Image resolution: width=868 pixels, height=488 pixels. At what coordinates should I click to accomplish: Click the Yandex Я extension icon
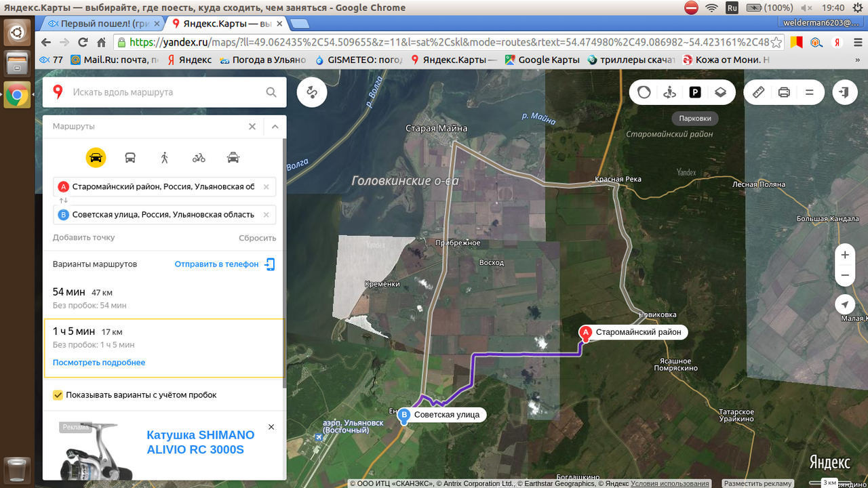pos(837,42)
